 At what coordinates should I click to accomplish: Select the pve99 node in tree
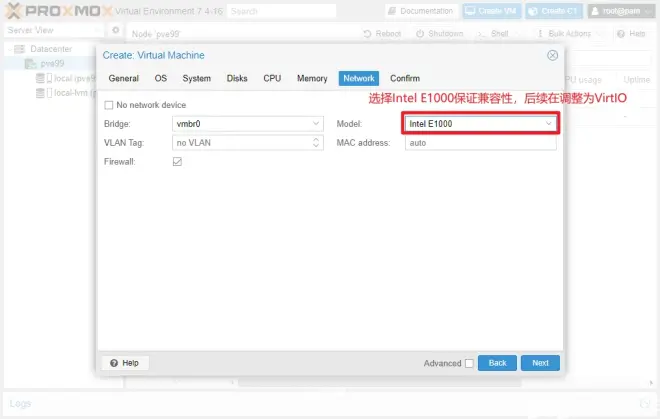45,64
